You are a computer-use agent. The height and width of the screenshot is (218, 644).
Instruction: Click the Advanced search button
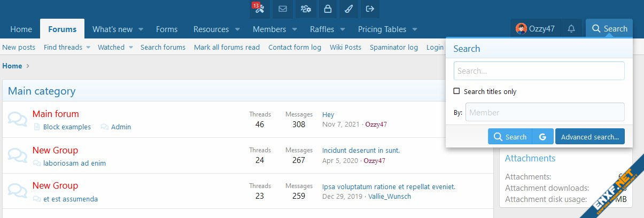589,137
